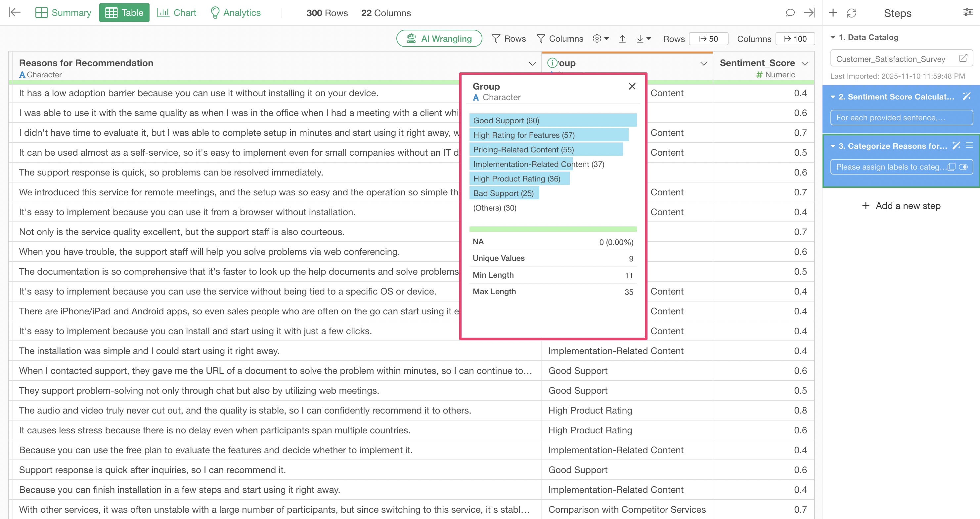Open the Steps panel settings sliders icon

(x=968, y=13)
